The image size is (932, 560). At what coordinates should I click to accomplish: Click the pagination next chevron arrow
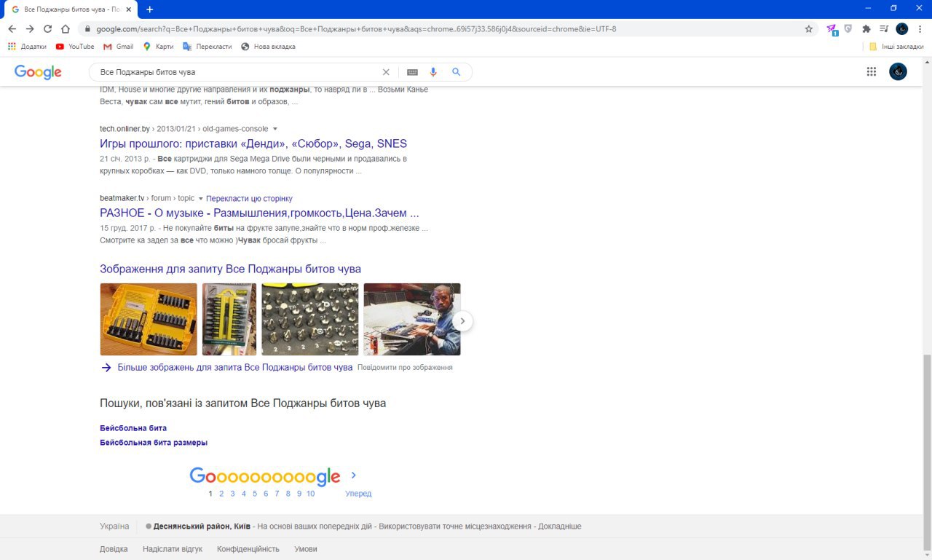(x=354, y=476)
